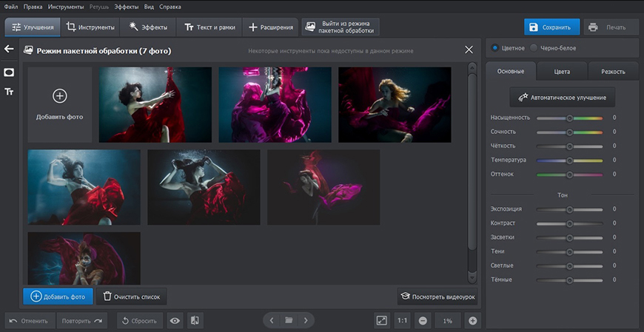Click the Насыщенность slider handle
The image size is (644, 332).
tap(569, 118)
